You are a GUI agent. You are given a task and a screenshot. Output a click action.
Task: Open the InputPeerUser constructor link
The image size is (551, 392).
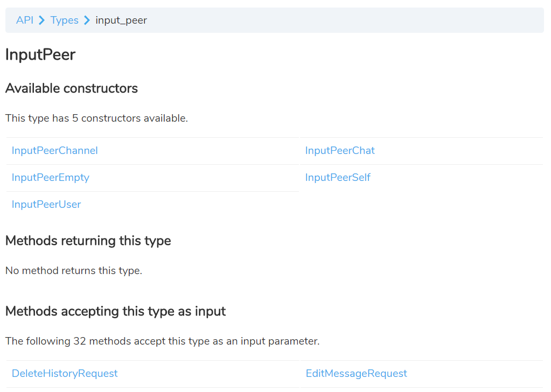coord(46,205)
